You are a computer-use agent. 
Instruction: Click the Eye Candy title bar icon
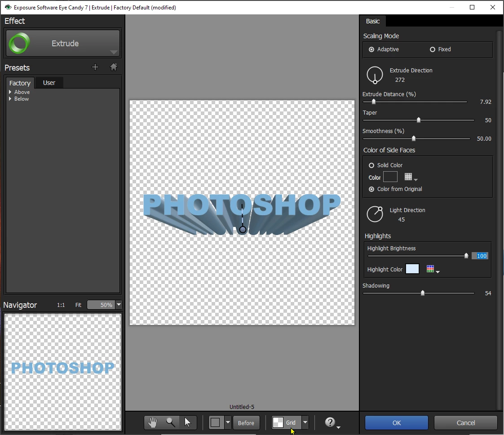[x=8, y=7]
